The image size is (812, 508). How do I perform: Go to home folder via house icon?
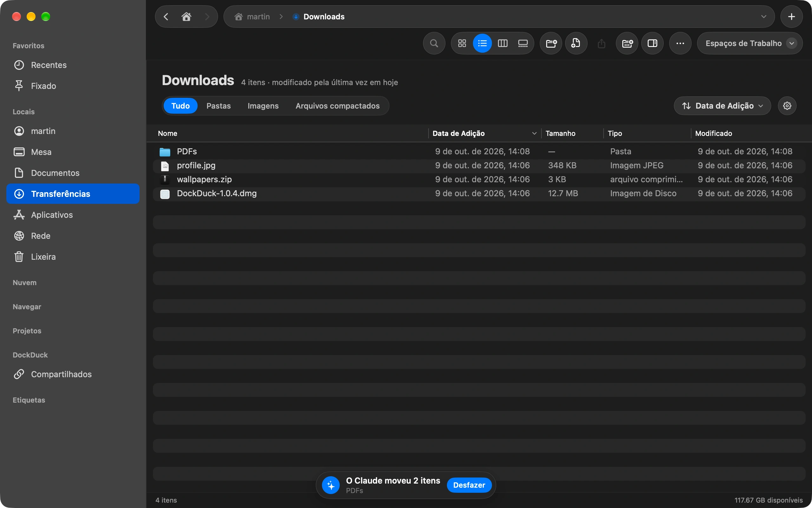pos(186,17)
